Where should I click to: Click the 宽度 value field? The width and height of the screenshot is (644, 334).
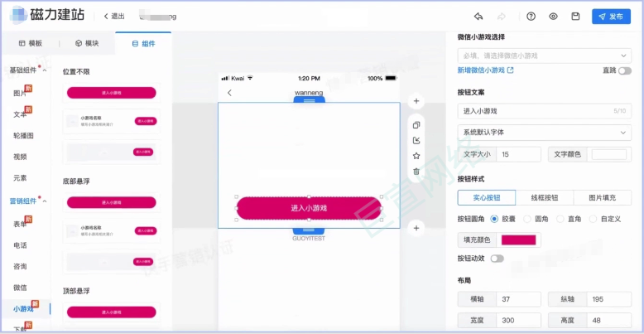tap(518, 320)
